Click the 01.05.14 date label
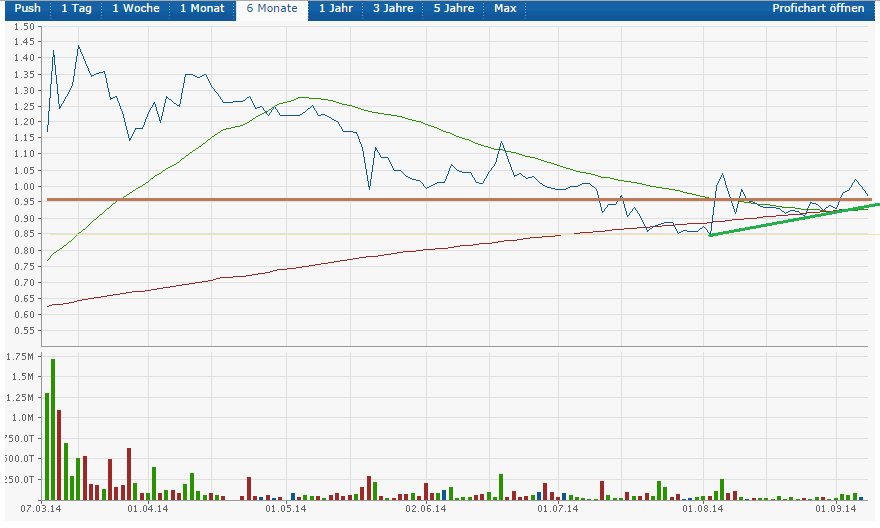 pos(285,509)
